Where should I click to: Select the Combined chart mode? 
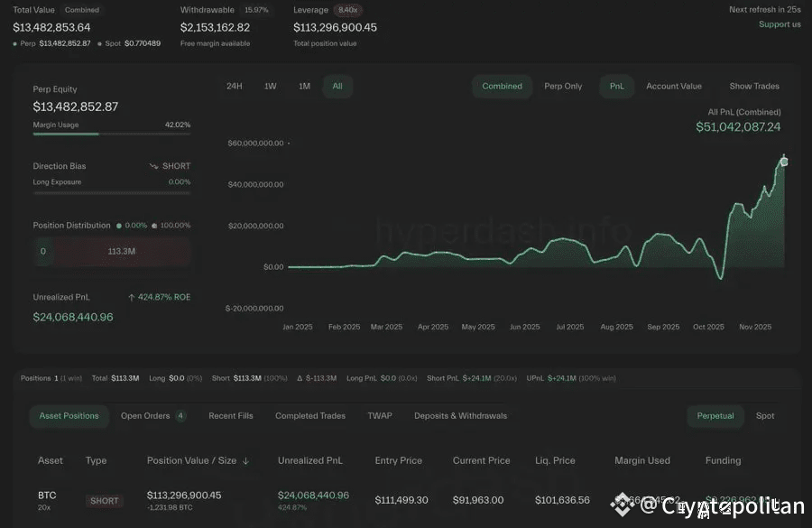502,86
